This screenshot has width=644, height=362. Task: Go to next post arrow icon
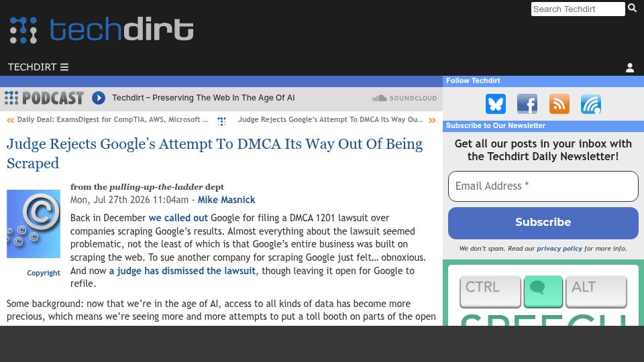[x=432, y=120]
